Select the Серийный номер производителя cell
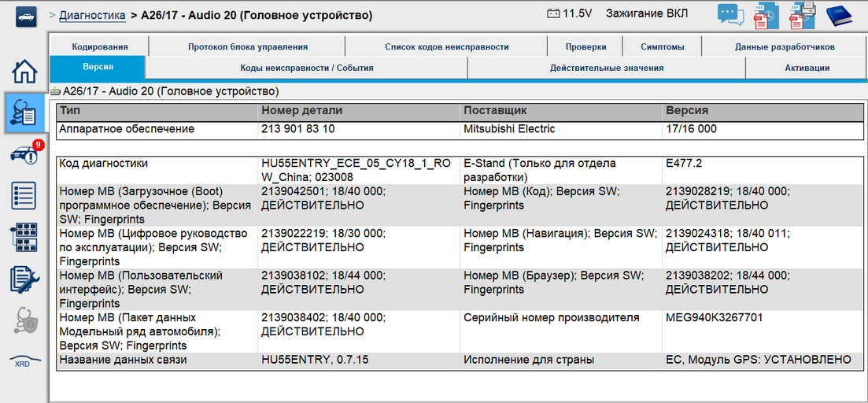Image resolution: width=868 pixels, height=403 pixels. pos(561,331)
